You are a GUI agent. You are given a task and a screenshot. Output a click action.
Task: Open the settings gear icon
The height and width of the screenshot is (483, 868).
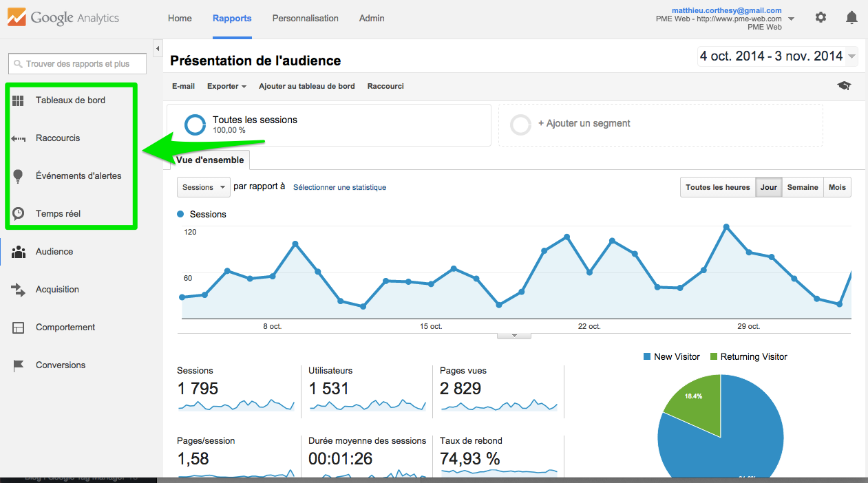821,18
